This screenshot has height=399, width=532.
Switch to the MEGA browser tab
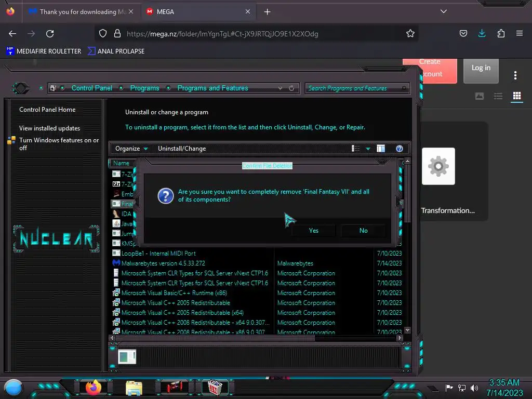pos(199,12)
